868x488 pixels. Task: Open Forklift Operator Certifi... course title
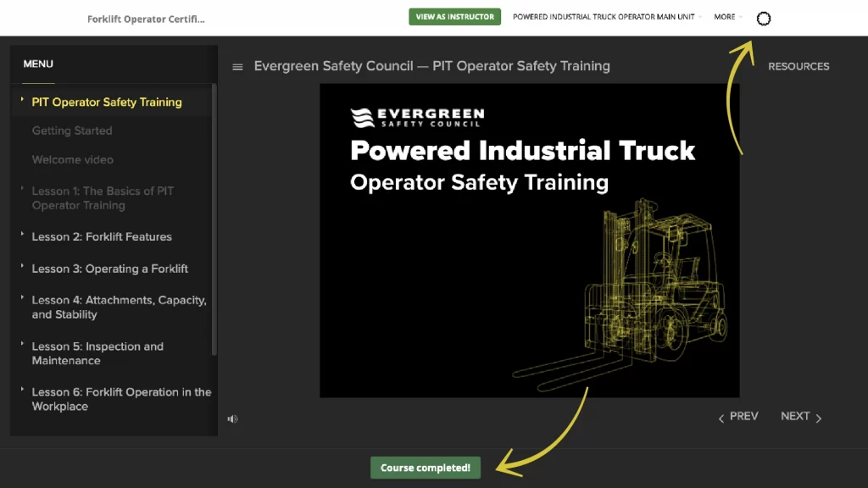(x=146, y=19)
